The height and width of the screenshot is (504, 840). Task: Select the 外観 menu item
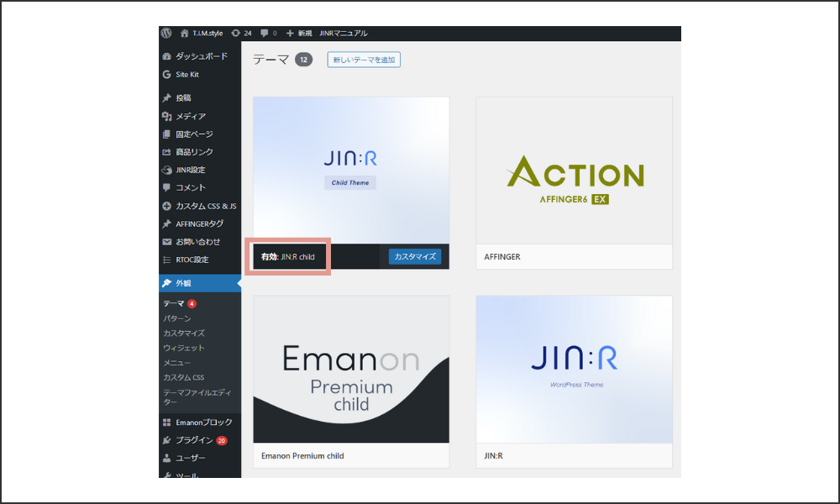[x=200, y=283]
